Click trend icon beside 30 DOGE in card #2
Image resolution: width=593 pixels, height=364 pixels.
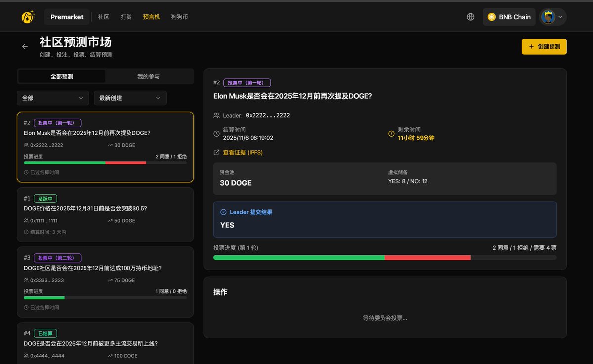coord(110,145)
